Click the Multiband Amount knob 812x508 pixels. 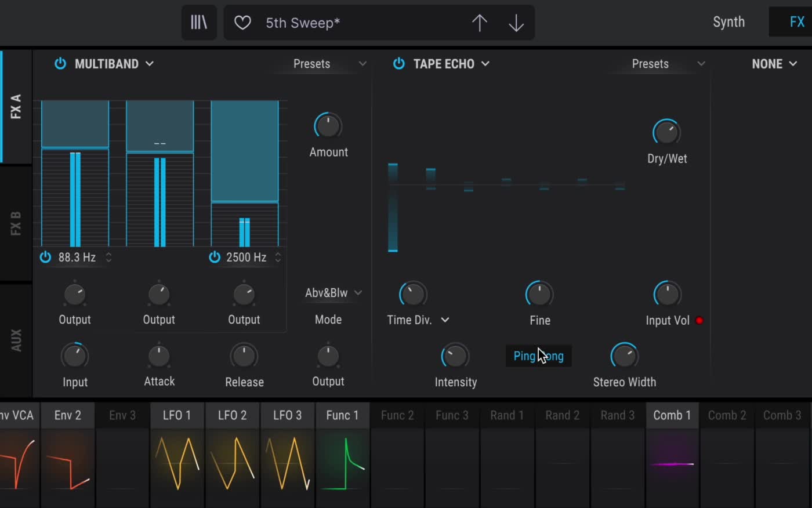(x=328, y=126)
